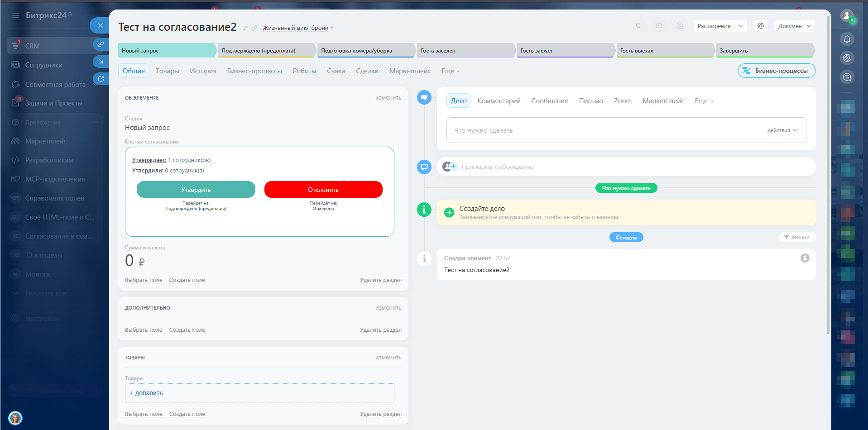This screenshot has height=430, width=868.
Task: Click the pencil icon to edit the title
Action: 245,28
